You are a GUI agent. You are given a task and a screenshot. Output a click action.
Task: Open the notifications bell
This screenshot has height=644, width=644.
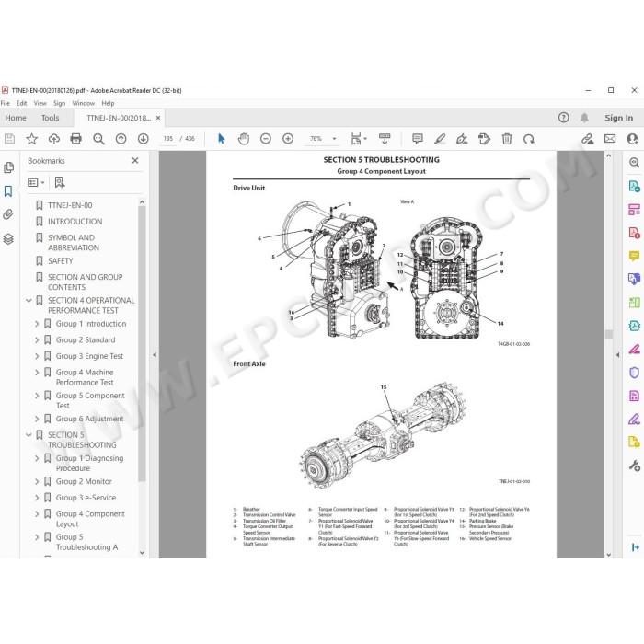point(584,118)
